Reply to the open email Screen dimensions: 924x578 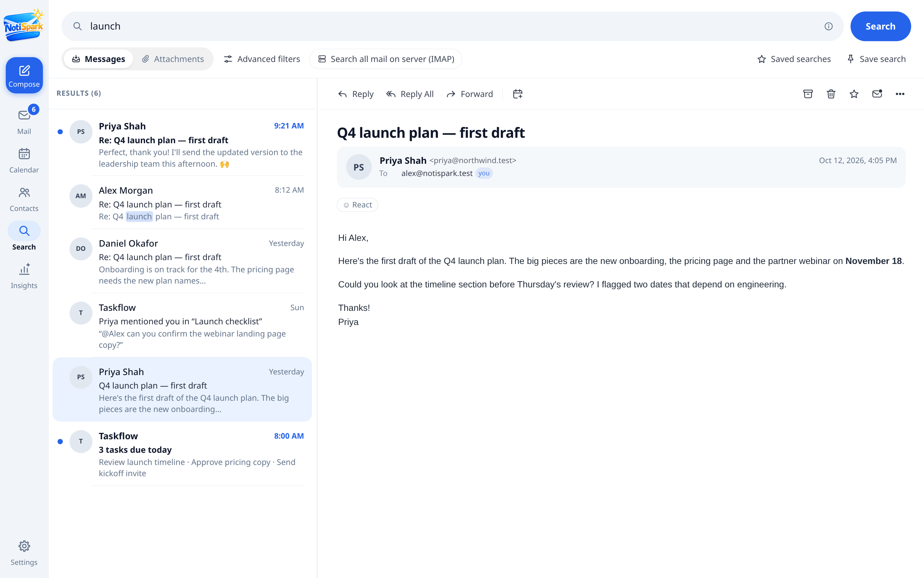[x=356, y=94]
